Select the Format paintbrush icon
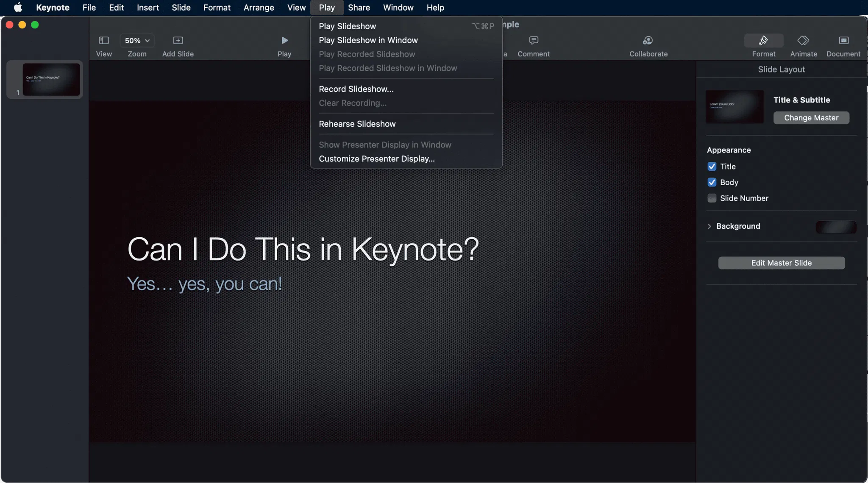Screen dimensions: 868x483 763,40
